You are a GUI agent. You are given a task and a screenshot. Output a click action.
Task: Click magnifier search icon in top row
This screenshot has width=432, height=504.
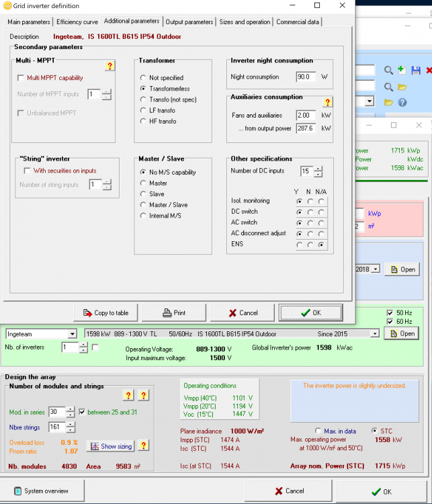tap(388, 70)
